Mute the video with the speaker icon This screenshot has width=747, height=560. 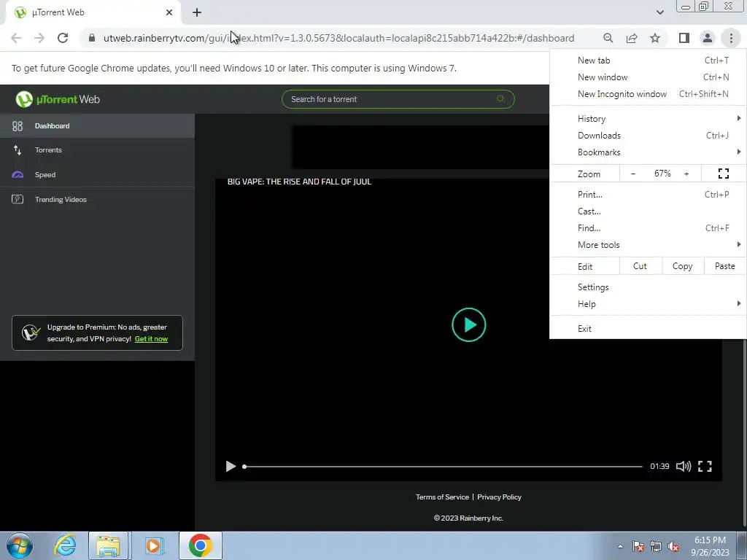[683, 466]
